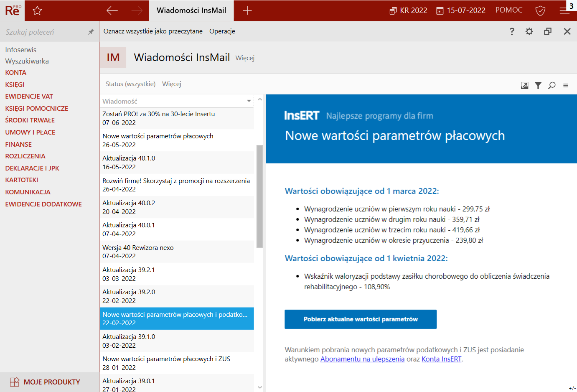Click the Rewizor PRO logo icon
Screen dimensions: 577x392
pos(13,10)
